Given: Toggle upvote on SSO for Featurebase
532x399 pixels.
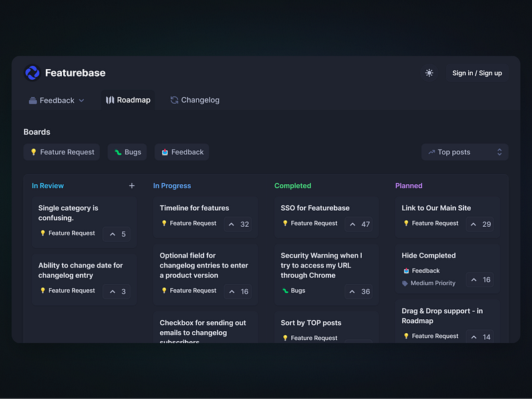Looking at the screenshot, I should coord(358,224).
